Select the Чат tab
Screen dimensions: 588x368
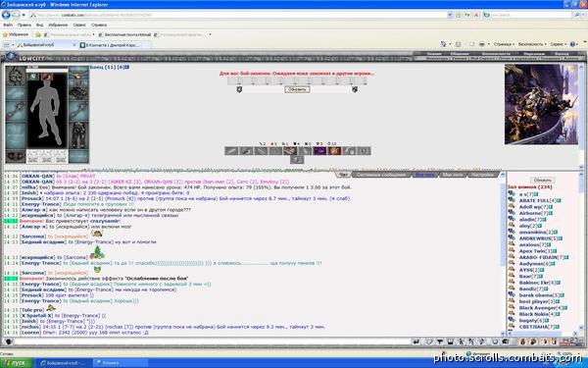[x=342, y=175]
